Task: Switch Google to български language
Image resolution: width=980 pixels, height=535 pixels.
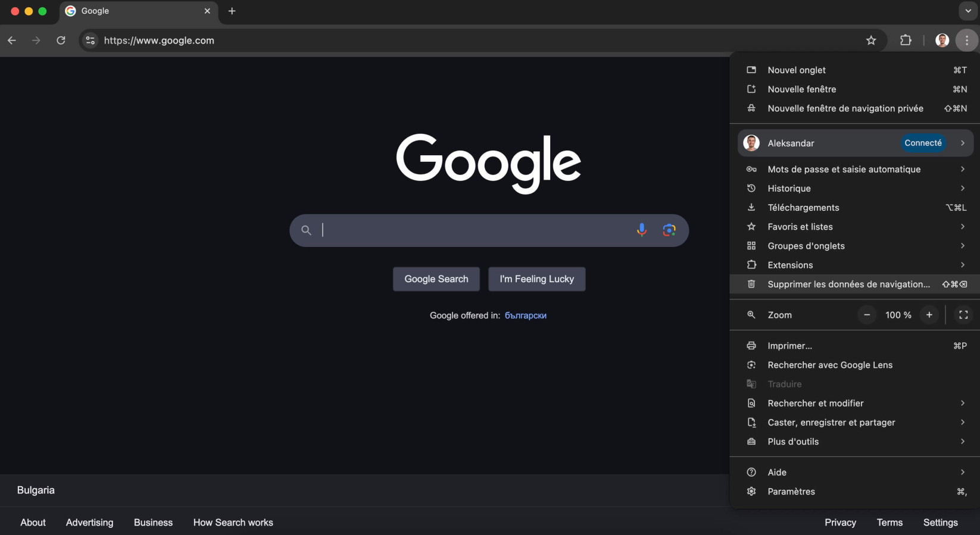Action: pos(526,315)
